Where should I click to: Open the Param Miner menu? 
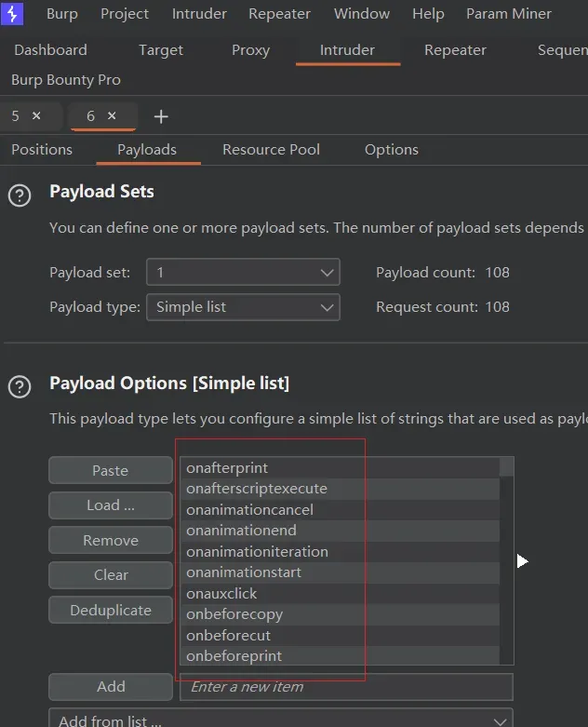pos(509,14)
